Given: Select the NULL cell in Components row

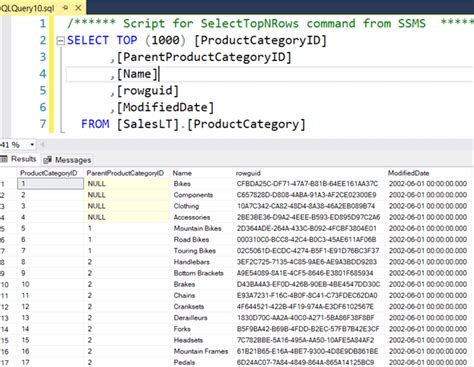Looking at the screenshot, I should coord(127,195).
